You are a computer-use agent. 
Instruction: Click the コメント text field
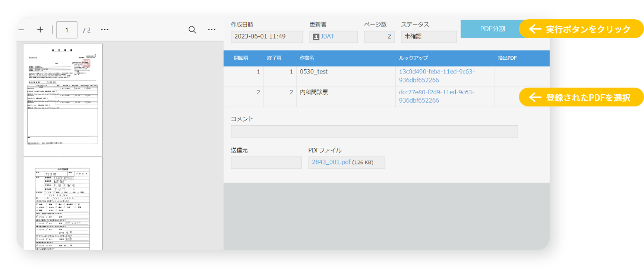[x=374, y=132]
